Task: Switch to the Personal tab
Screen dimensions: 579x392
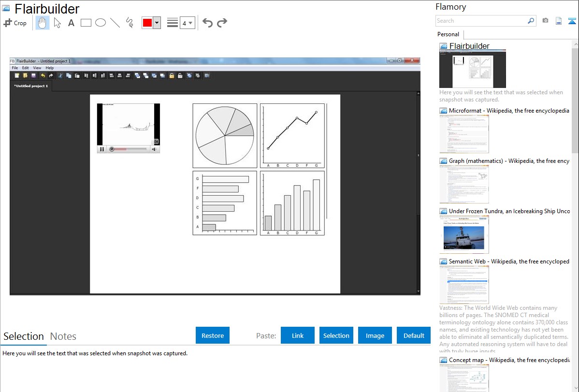Action: coord(449,34)
